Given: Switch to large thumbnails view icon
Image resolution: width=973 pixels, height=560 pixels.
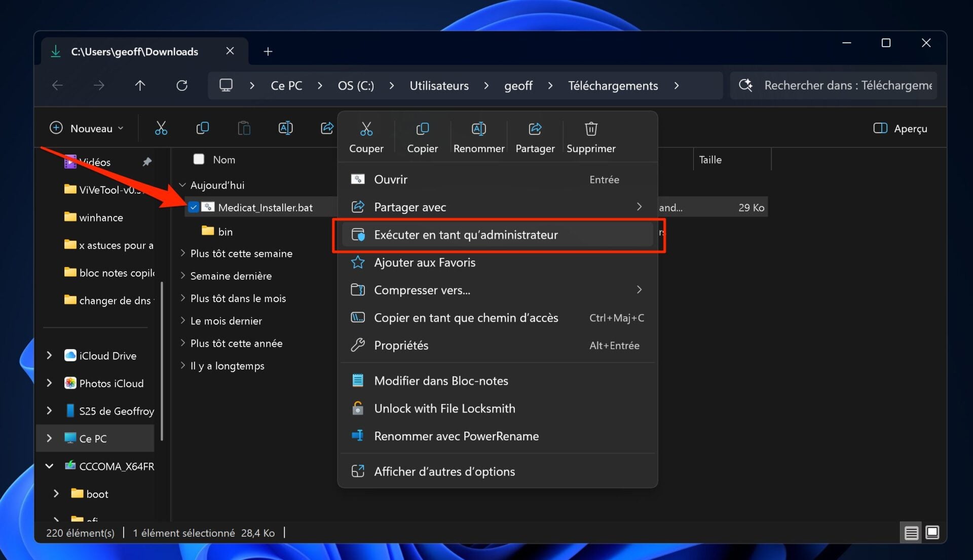Looking at the screenshot, I should 932,533.
